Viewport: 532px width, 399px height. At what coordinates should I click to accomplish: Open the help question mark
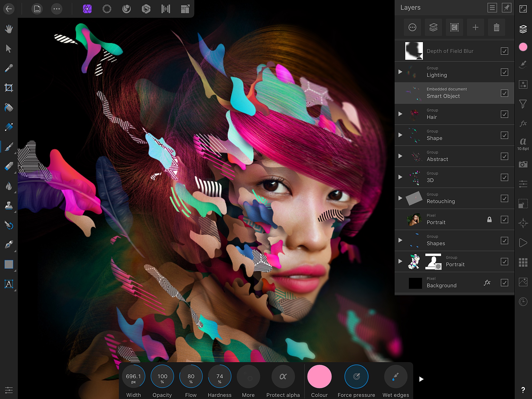coord(523,390)
